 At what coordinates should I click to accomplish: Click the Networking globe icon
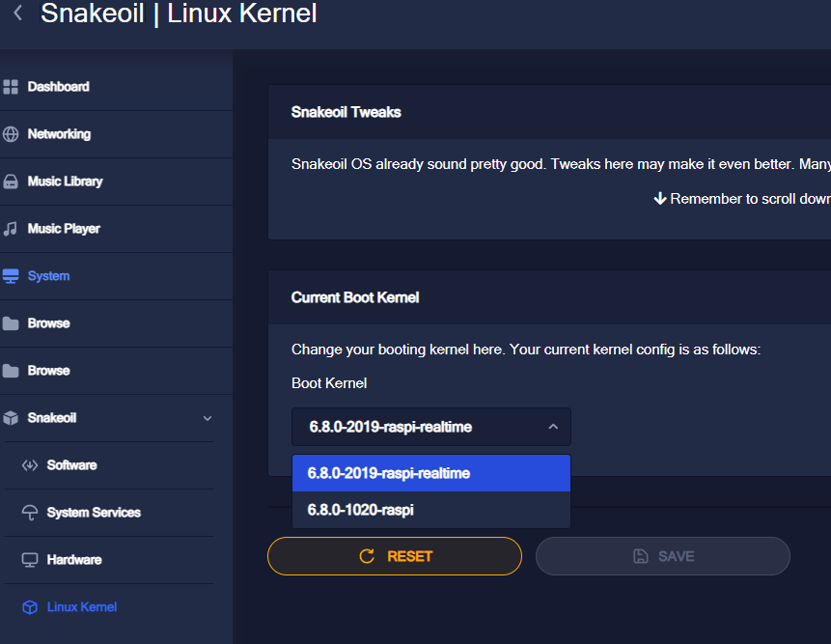point(11,134)
